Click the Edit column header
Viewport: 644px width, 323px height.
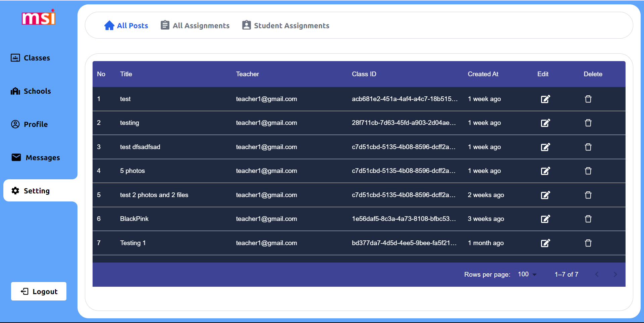click(543, 74)
